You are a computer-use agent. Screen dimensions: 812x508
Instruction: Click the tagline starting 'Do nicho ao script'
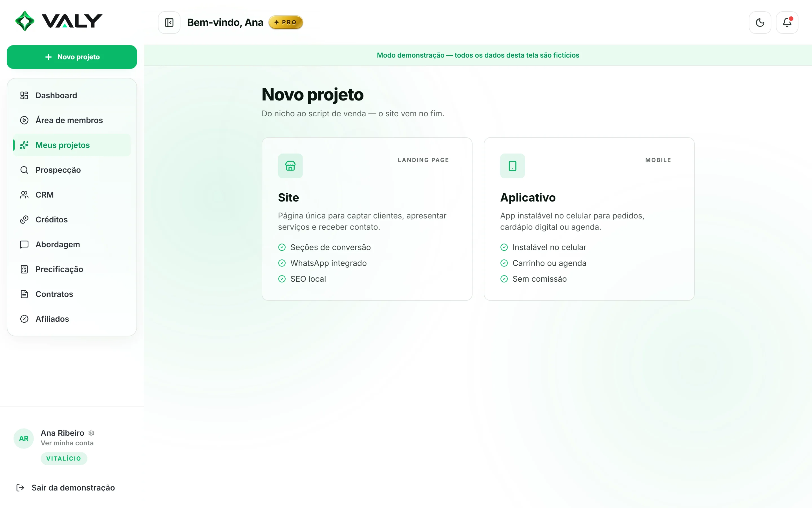[x=353, y=113]
